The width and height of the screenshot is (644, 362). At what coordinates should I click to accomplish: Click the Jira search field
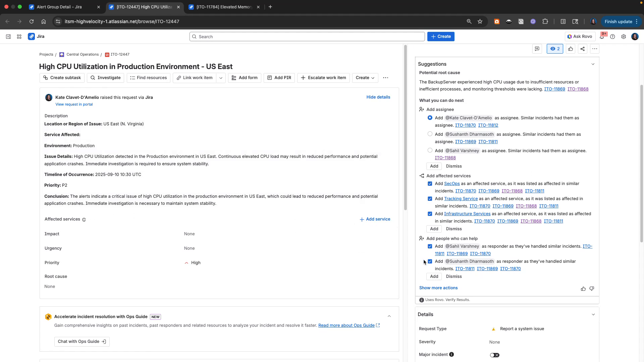pos(306,37)
